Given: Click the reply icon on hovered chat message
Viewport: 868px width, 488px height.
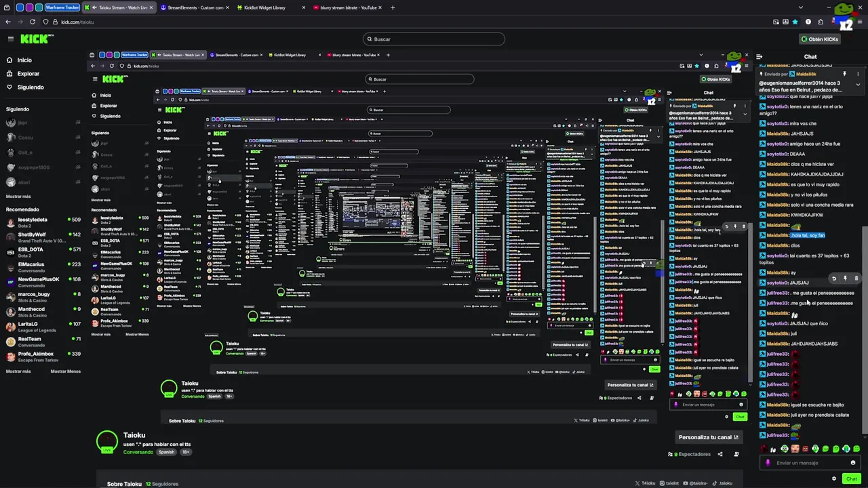Looking at the screenshot, I should (834, 279).
